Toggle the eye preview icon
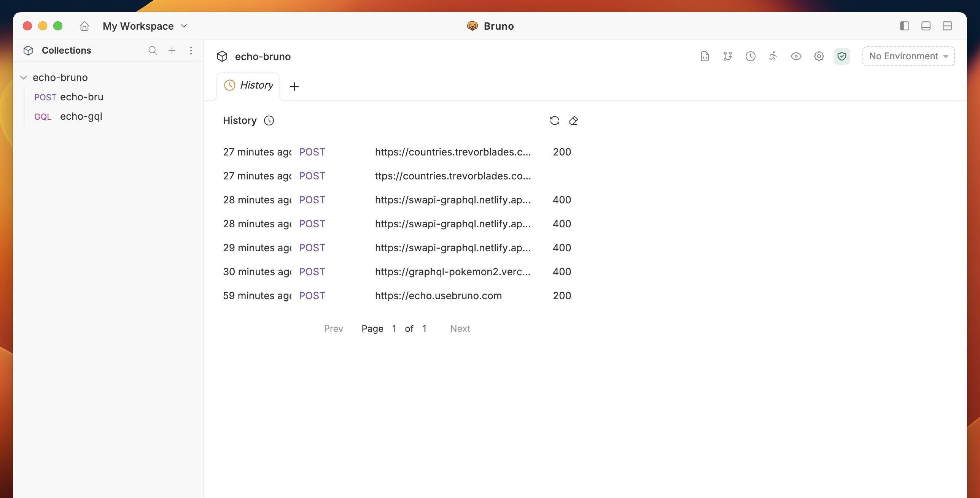The width and height of the screenshot is (980, 498). (796, 56)
